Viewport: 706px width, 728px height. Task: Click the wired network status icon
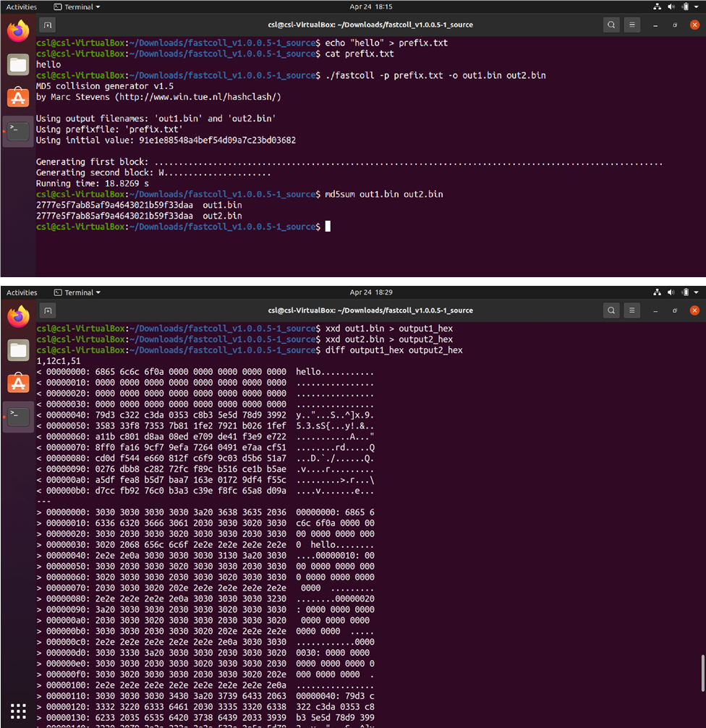click(x=655, y=7)
